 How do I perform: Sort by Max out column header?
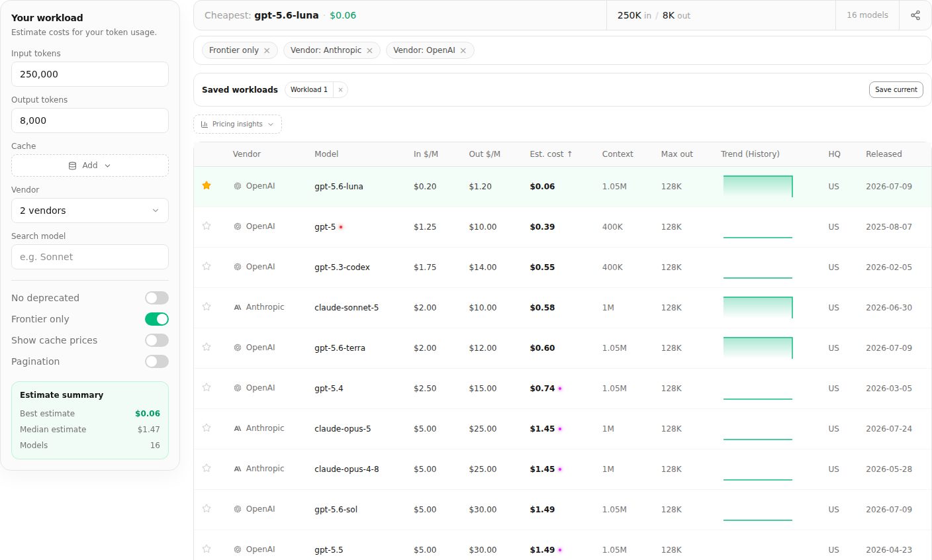tap(677, 154)
